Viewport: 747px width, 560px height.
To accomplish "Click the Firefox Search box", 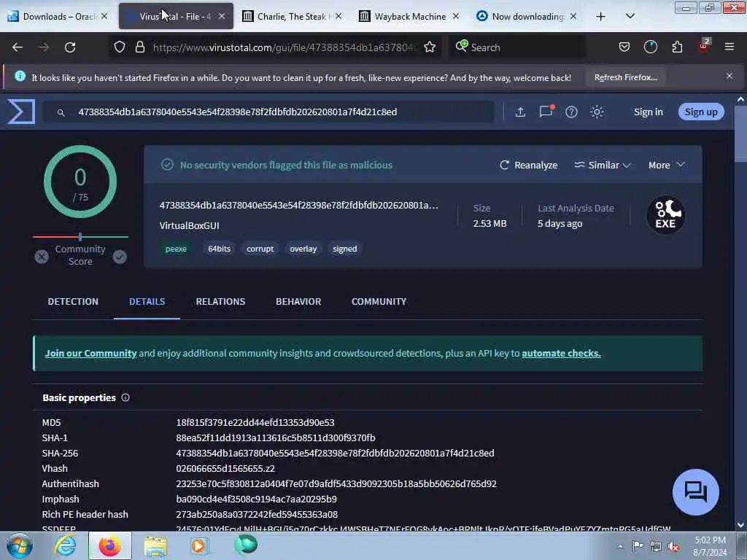I will (x=517, y=47).
